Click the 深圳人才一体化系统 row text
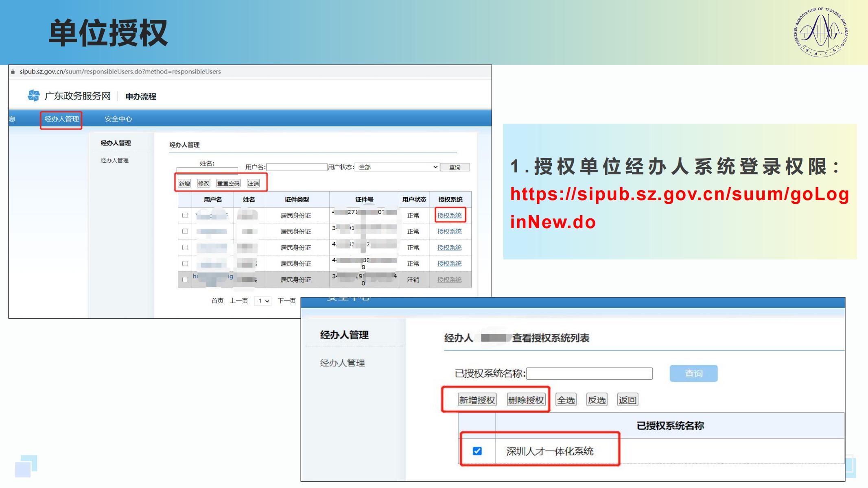The image size is (868, 488). [x=550, y=451]
